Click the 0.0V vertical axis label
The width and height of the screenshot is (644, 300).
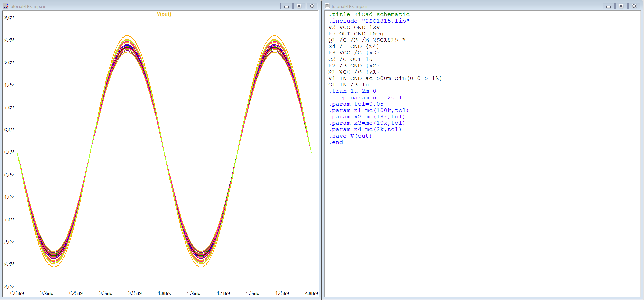point(9,152)
